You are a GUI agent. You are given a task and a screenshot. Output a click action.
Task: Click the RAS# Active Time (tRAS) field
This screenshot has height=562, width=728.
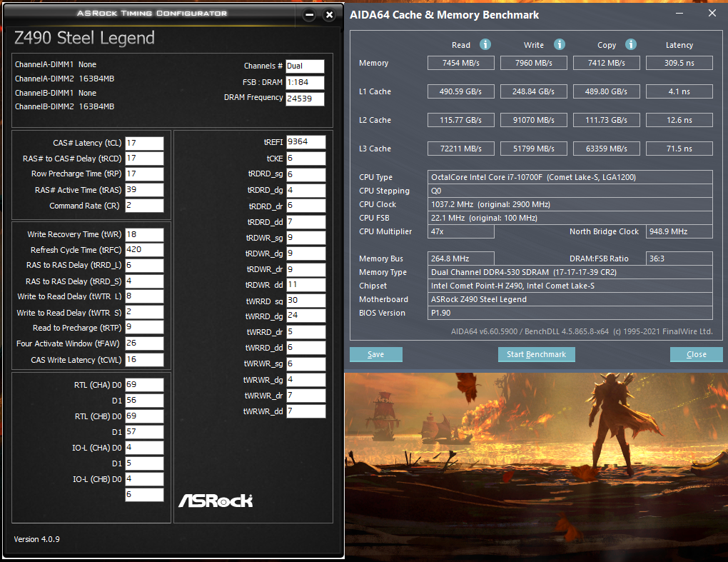(x=144, y=189)
